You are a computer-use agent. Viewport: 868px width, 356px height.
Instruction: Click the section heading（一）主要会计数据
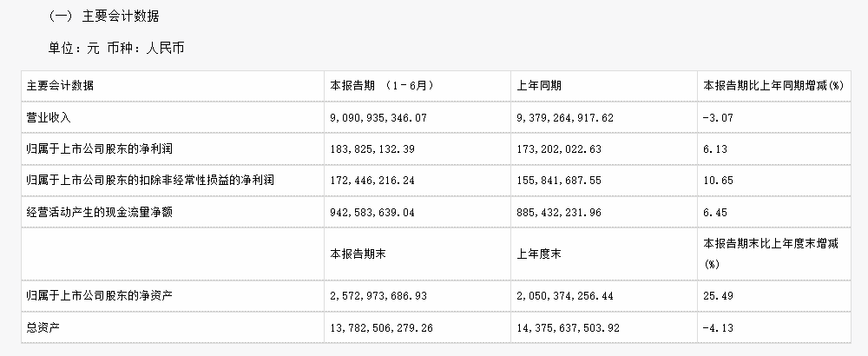click(x=104, y=16)
